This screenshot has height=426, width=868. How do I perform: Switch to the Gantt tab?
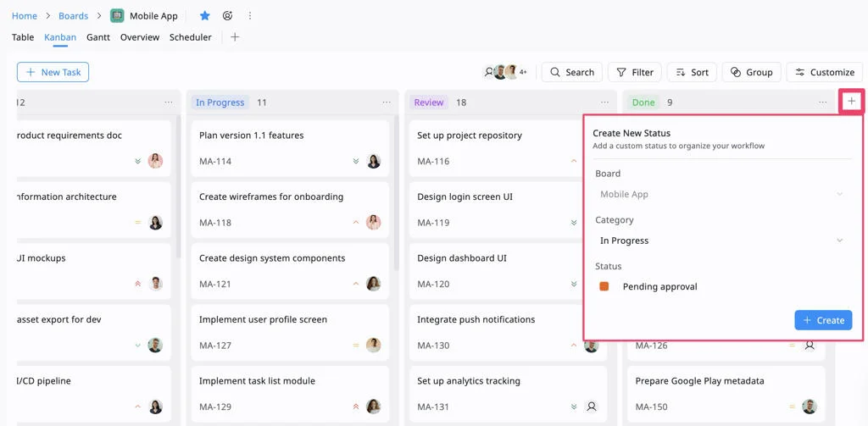[98, 37]
